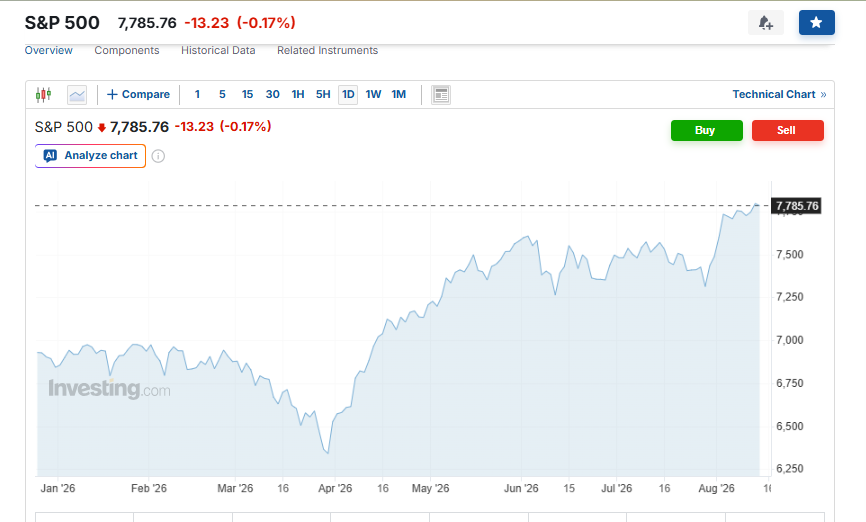Click the red Sell button
Screen dimensions: 866x522
[788, 130]
